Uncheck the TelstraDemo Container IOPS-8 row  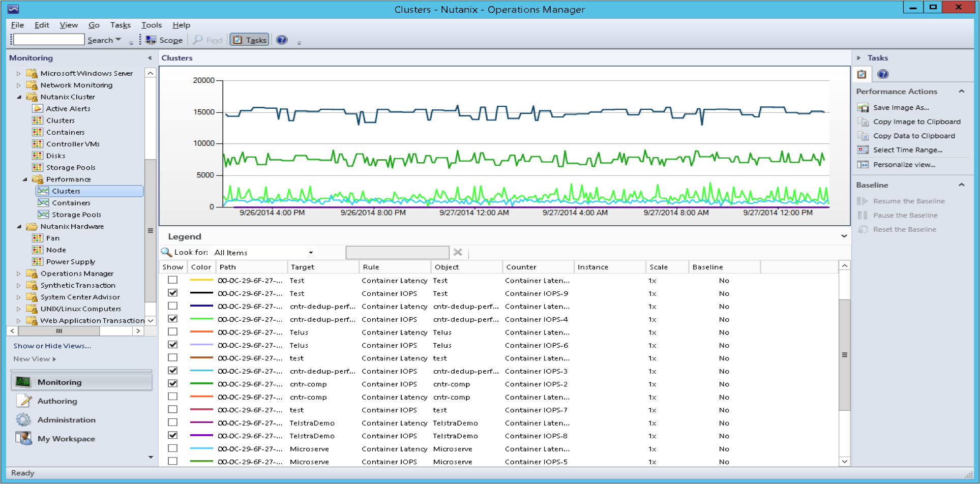[x=173, y=435]
